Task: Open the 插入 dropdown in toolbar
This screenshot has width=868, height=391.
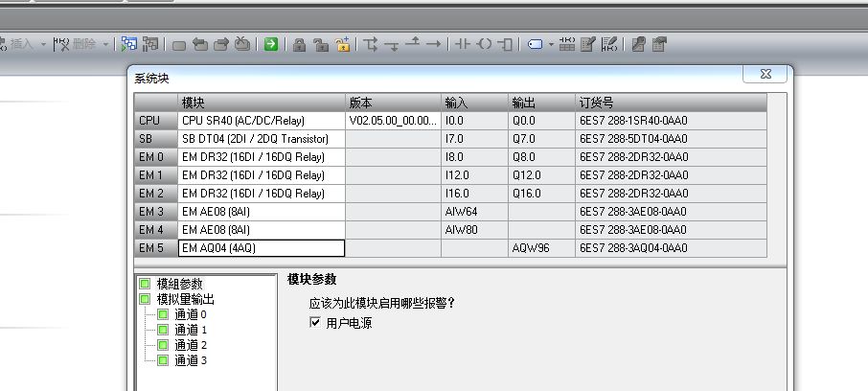Action: 43,44
